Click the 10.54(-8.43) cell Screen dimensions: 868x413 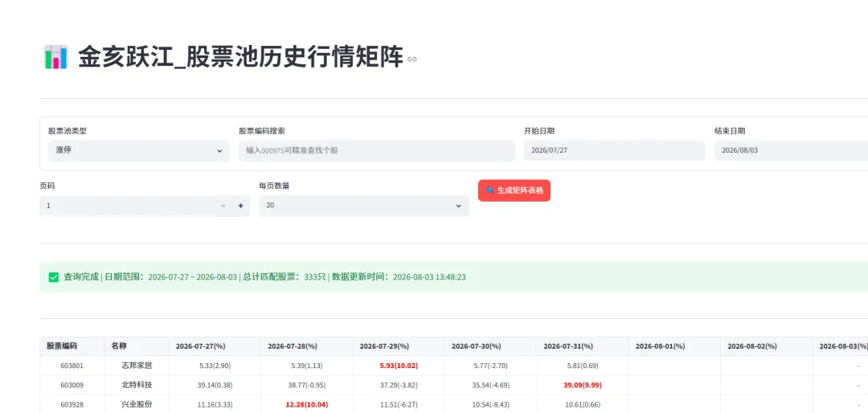(x=490, y=405)
